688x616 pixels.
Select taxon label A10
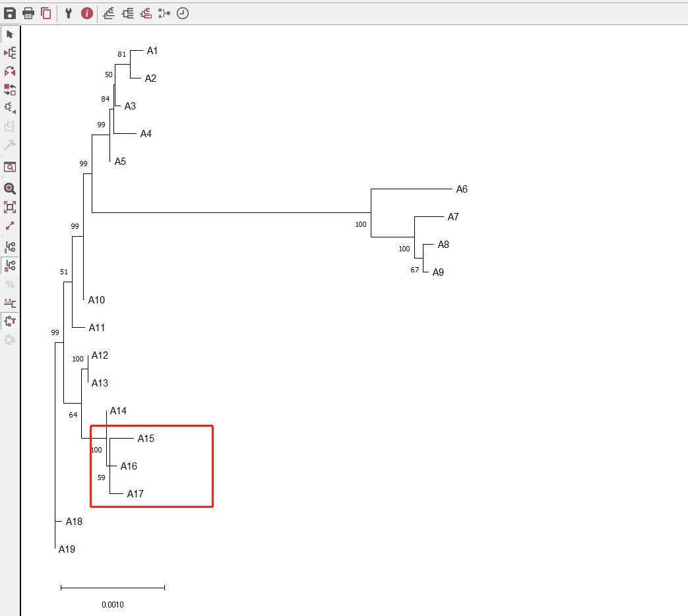click(96, 299)
